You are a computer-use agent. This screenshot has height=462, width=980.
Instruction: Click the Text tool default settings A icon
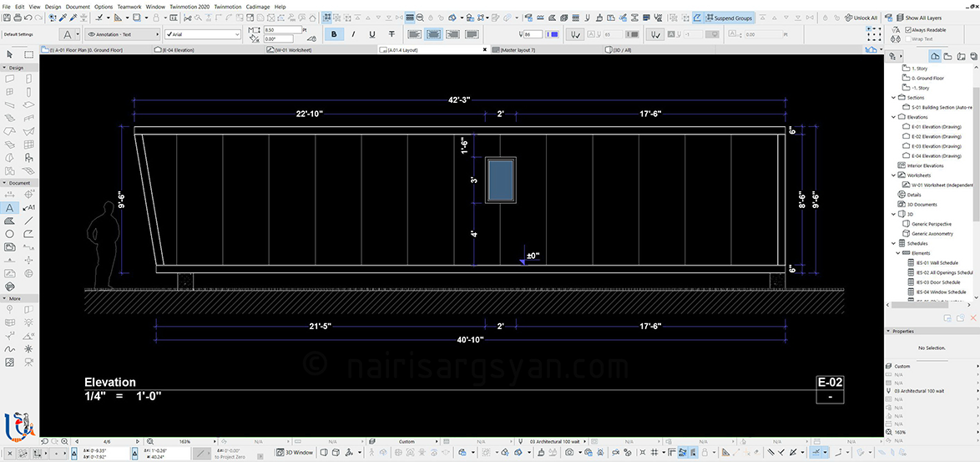[67, 34]
